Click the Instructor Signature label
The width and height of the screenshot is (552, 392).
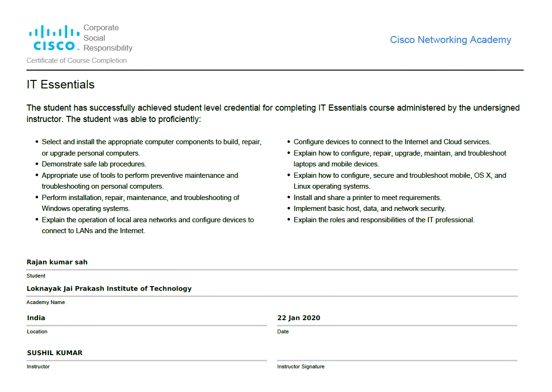point(301,366)
